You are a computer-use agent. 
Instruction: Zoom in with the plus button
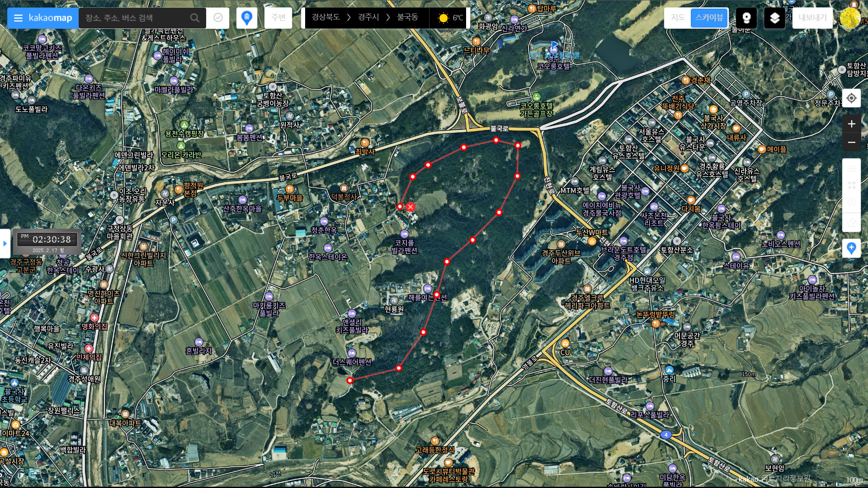(851, 124)
